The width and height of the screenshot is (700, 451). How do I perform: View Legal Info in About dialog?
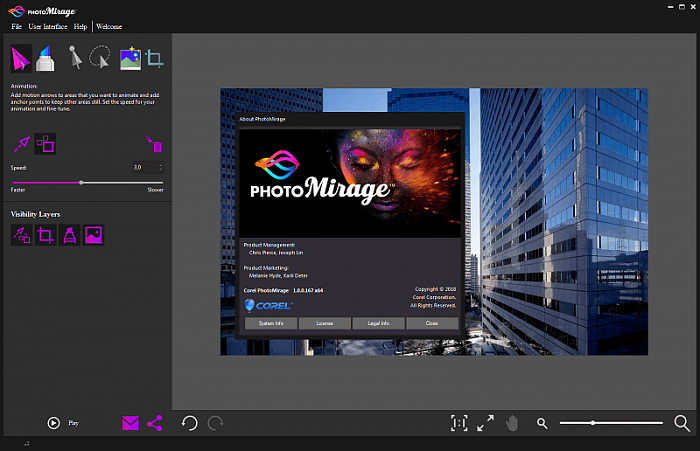[378, 323]
